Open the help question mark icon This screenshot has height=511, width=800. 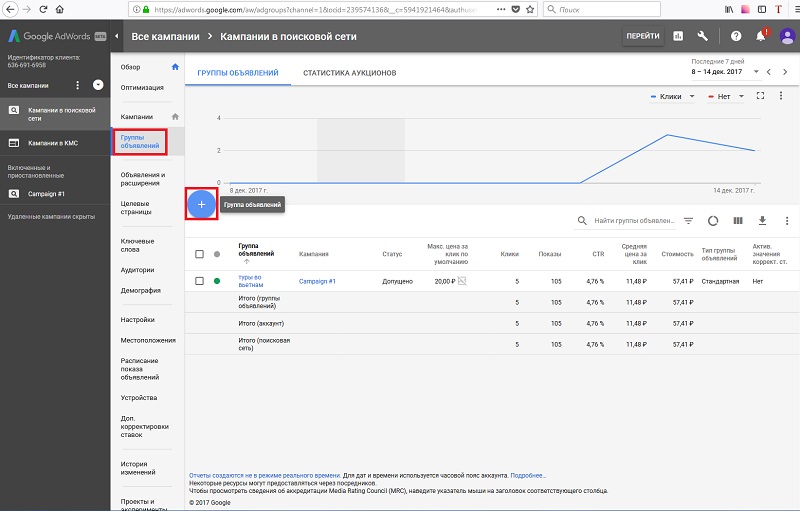point(736,36)
